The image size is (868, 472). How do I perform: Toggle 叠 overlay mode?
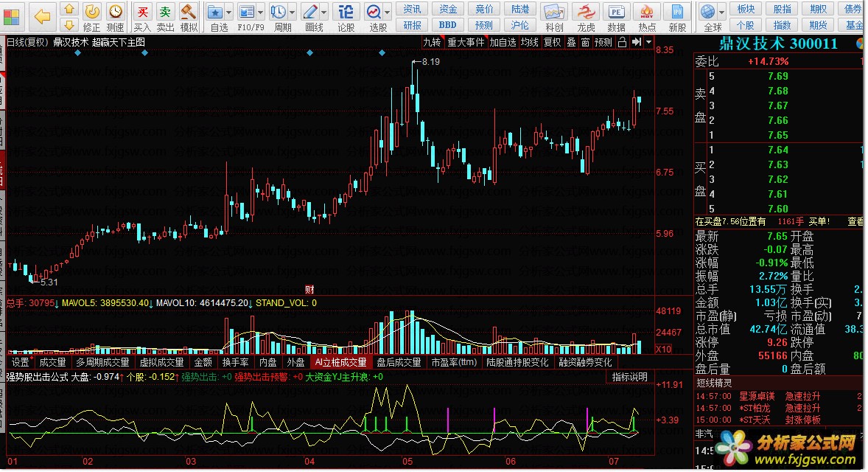tap(571, 42)
